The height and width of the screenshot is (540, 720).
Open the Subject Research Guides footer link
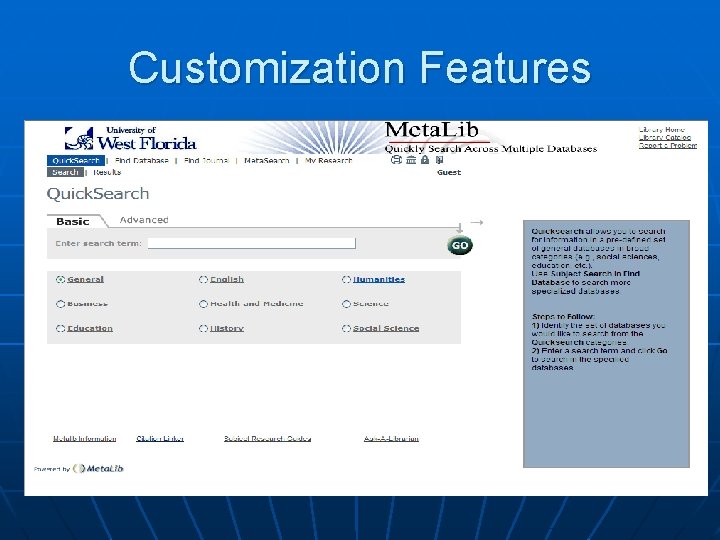click(x=267, y=439)
